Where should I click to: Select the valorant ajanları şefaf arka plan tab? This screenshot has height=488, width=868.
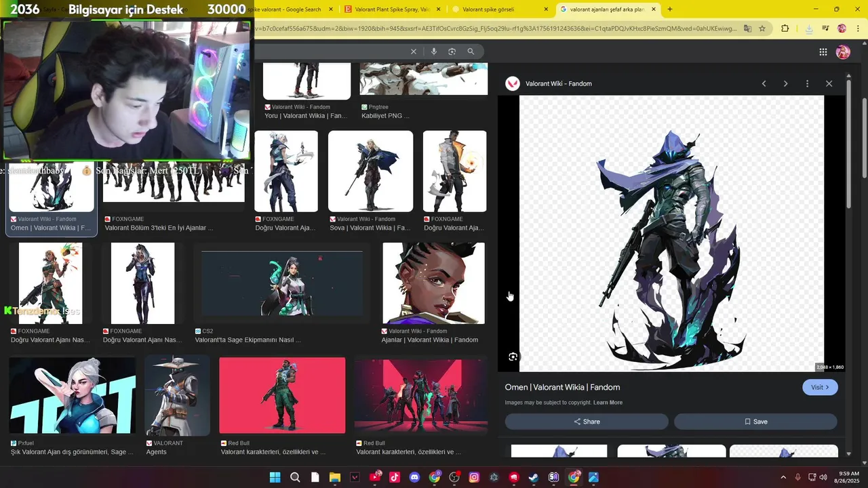click(x=608, y=9)
